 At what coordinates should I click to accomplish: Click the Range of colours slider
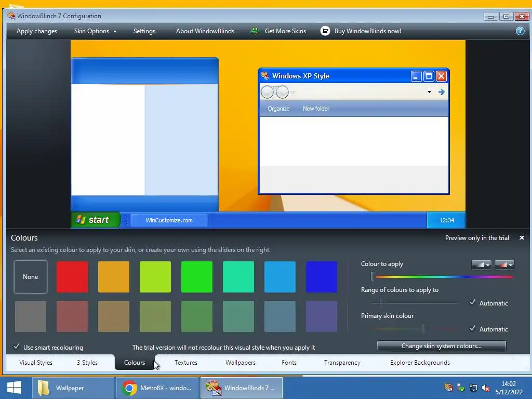414,302
